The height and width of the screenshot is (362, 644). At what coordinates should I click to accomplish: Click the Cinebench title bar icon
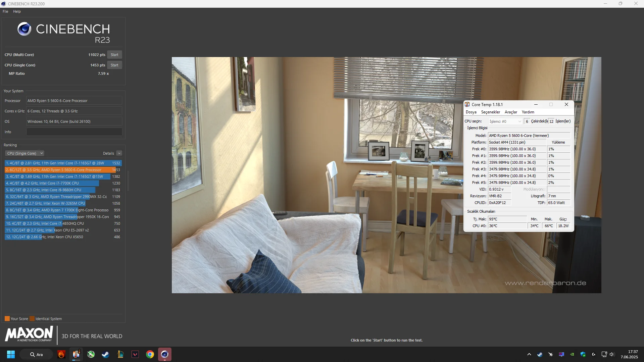click(3, 4)
